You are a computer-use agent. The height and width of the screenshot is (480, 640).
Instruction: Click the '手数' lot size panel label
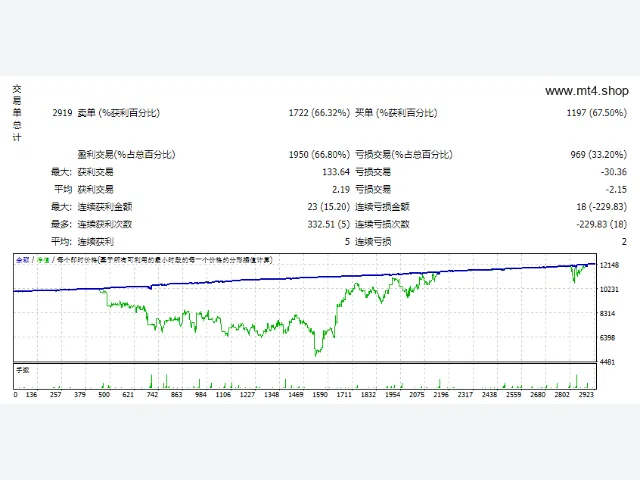point(22,370)
